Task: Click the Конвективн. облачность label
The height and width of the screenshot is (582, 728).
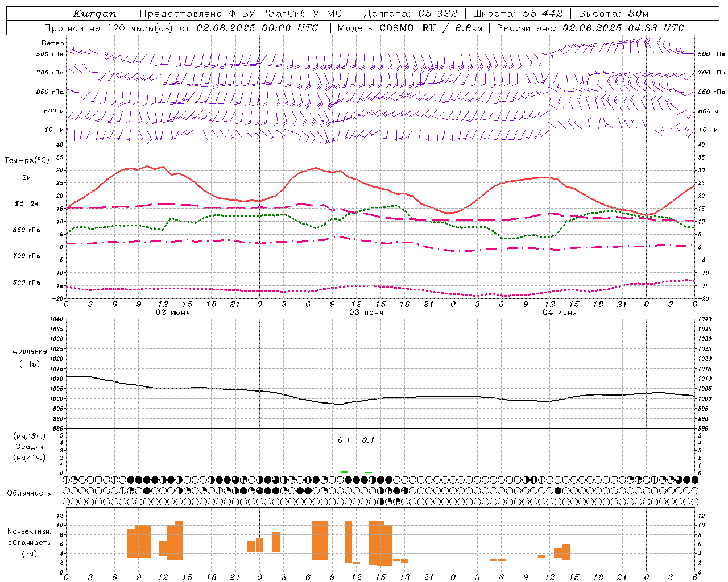Action: click(x=30, y=537)
